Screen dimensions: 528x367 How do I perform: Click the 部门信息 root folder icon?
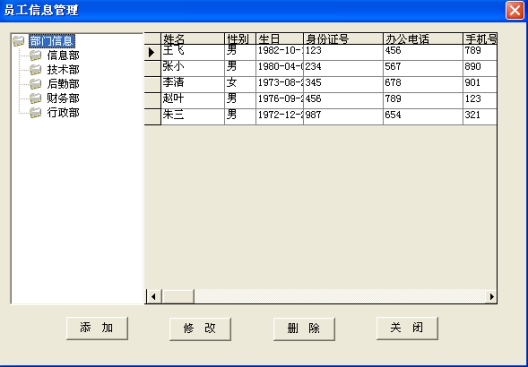pos(19,41)
